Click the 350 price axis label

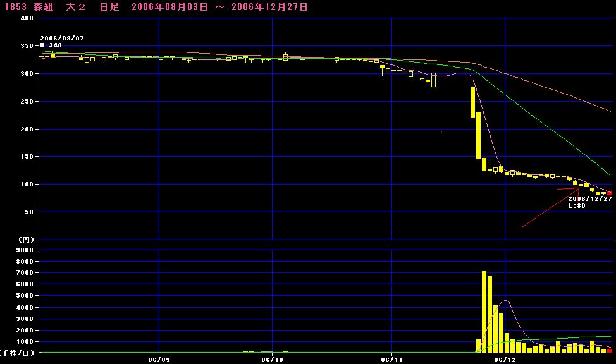27,46
